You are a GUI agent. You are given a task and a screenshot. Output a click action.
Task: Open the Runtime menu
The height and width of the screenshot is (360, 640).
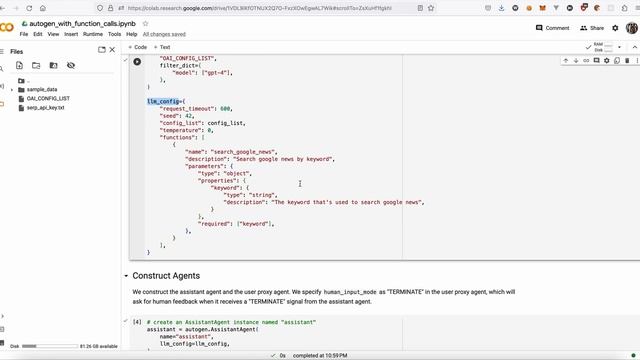click(93, 34)
